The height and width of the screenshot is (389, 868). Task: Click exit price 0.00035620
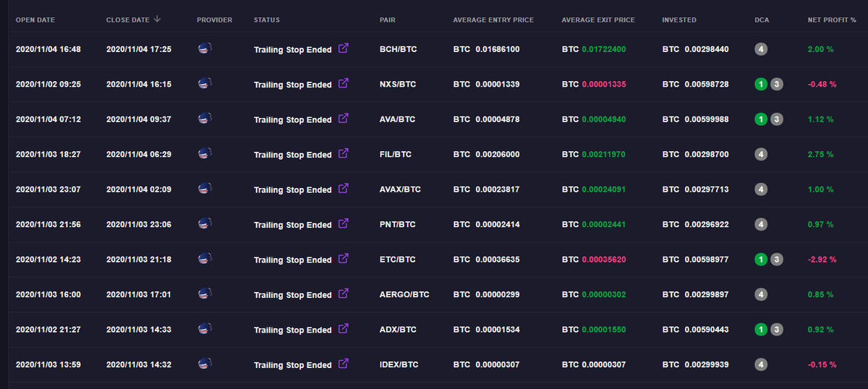tap(604, 260)
